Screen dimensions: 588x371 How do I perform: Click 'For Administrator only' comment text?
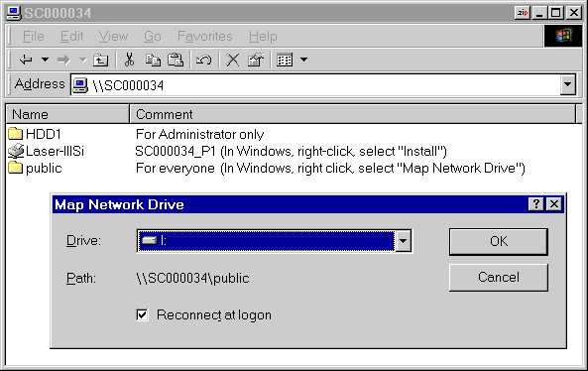(x=200, y=134)
